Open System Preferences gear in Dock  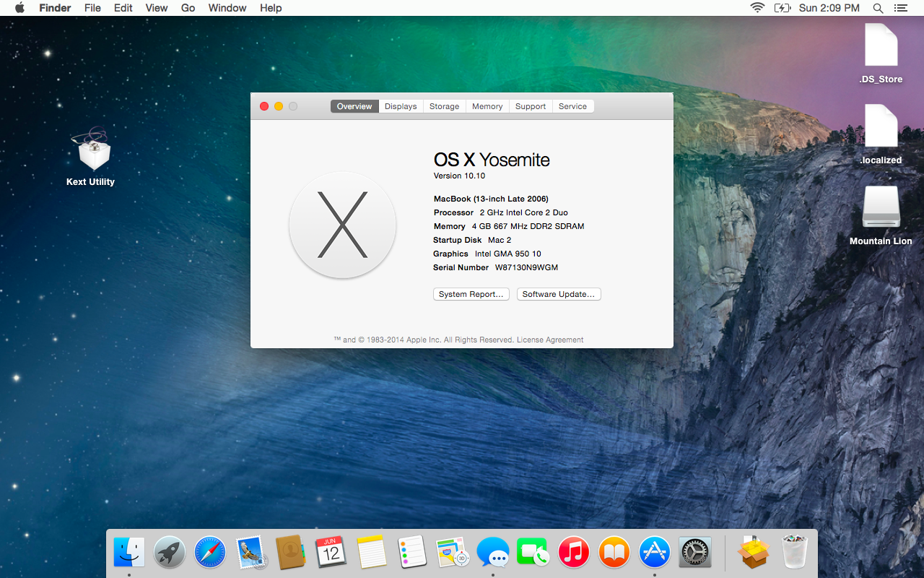695,553
